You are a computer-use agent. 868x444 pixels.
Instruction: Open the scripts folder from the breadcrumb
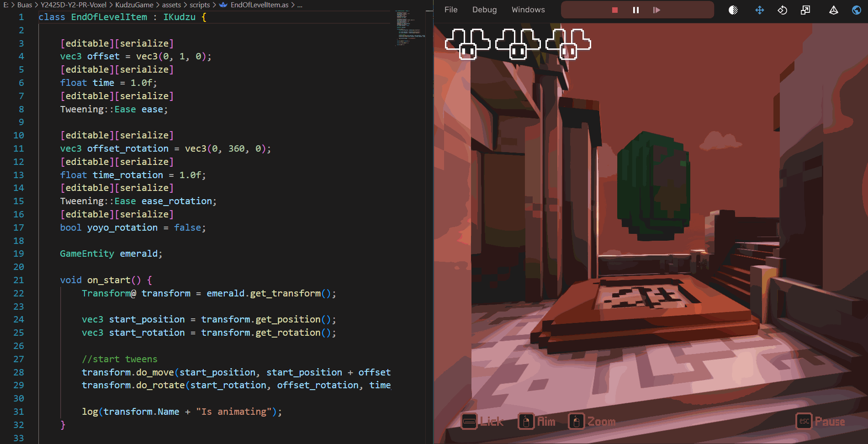(200, 5)
